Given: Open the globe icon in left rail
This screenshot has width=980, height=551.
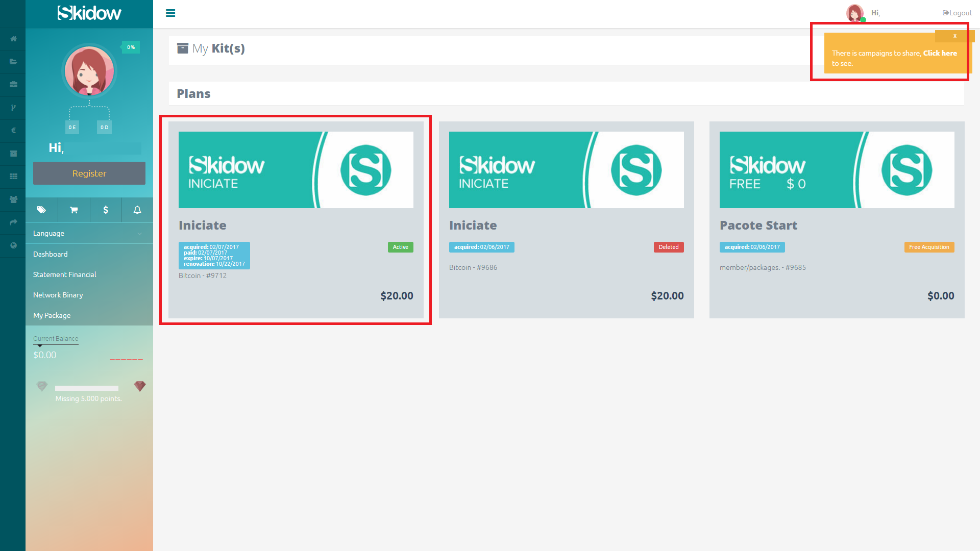Looking at the screenshot, I should pyautogui.click(x=13, y=245).
